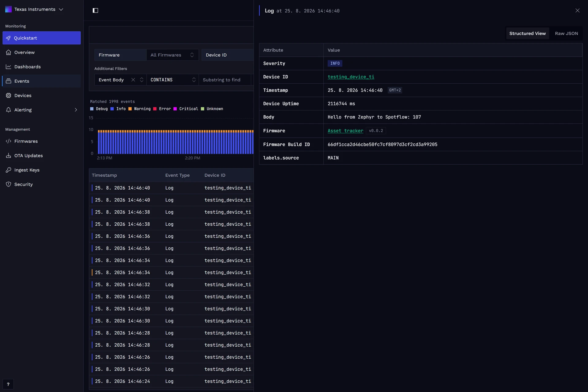Click the Body value Hello from Zephyr

click(374, 117)
